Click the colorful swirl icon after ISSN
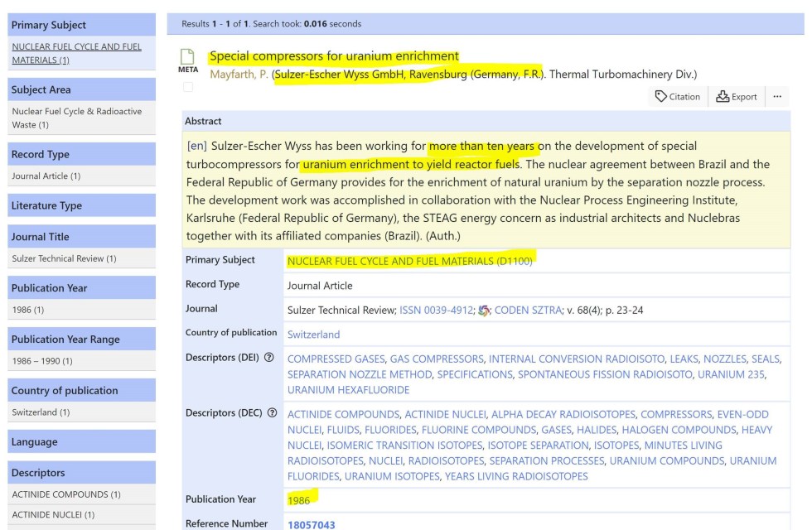812x530 pixels. (x=484, y=310)
